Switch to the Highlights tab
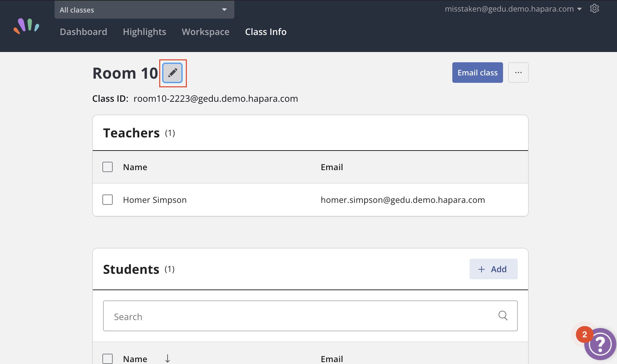The width and height of the screenshot is (617, 364). pos(144,32)
